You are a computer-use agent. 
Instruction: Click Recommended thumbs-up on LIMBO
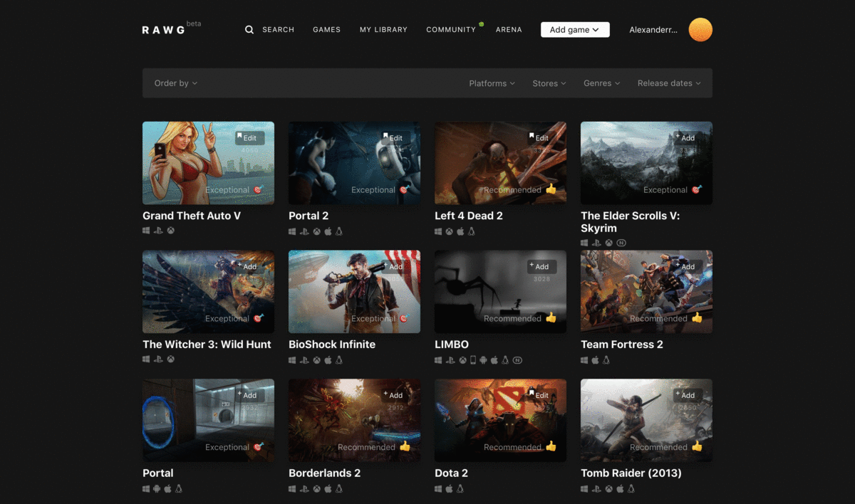tap(551, 318)
